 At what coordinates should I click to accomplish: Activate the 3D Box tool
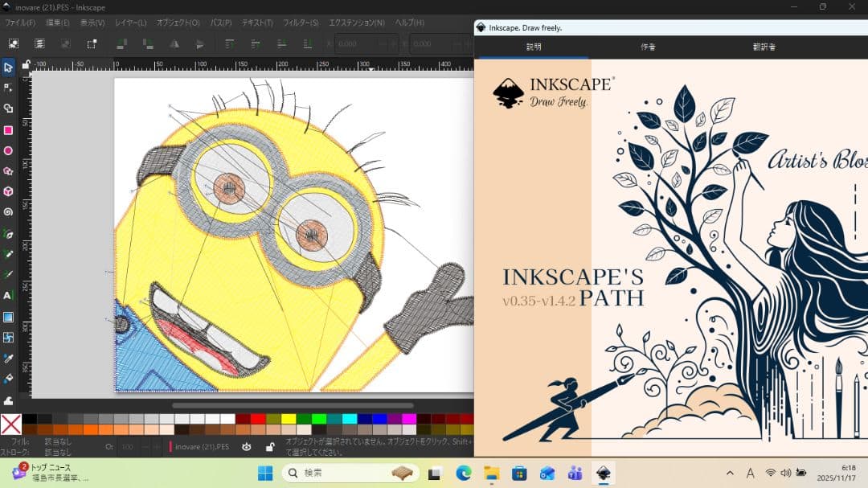pos(8,192)
